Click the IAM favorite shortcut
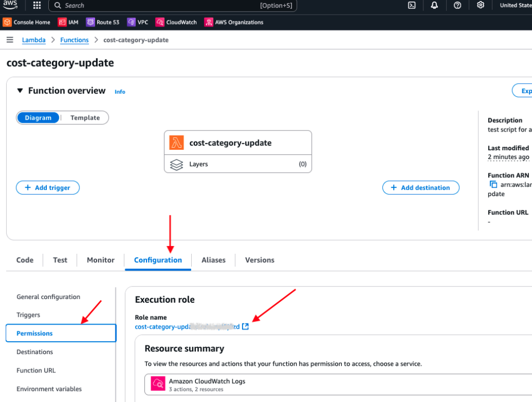Viewport: 532px width, 402px height. pos(68,22)
